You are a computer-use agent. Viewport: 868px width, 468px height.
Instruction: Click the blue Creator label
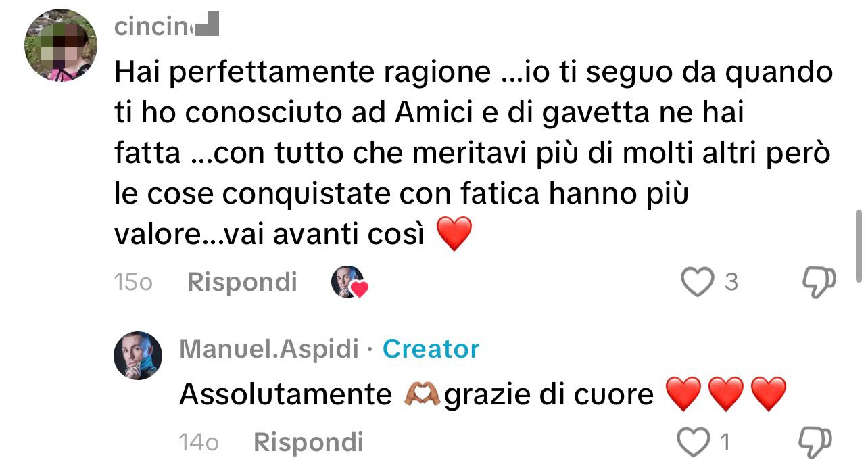(431, 349)
